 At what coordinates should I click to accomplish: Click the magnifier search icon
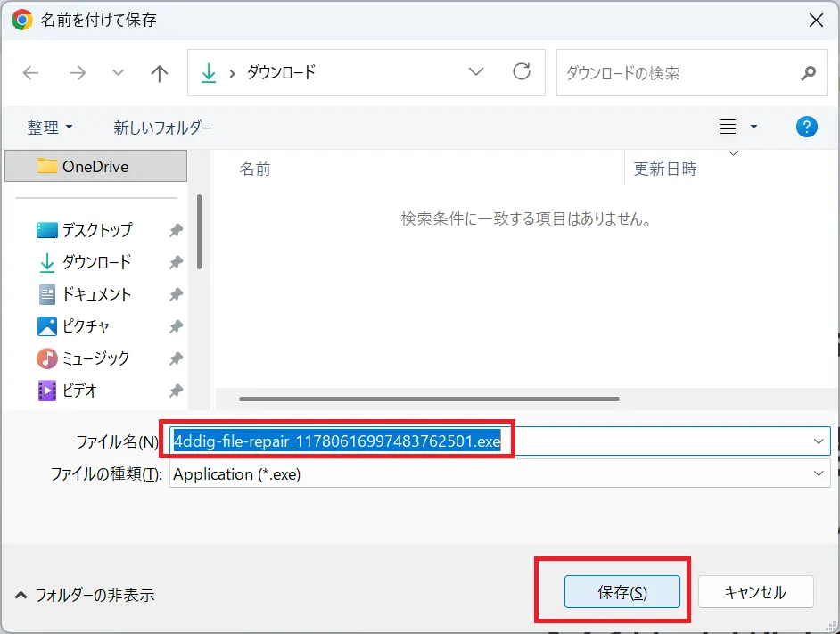coord(809,73)
